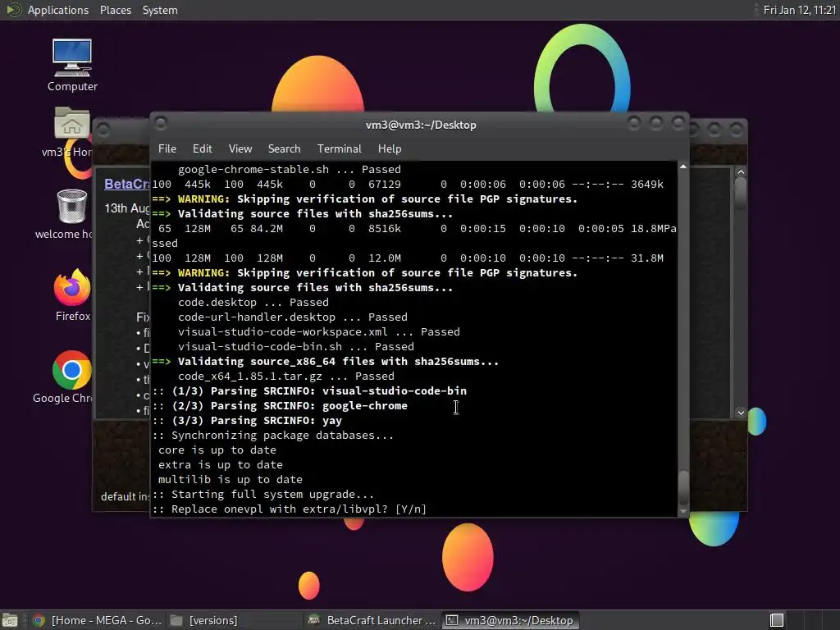Image resolution: width=840 pixels, height=630 pixels.
Task: Open the terminal File menu
Action: (x=167, y=149)
